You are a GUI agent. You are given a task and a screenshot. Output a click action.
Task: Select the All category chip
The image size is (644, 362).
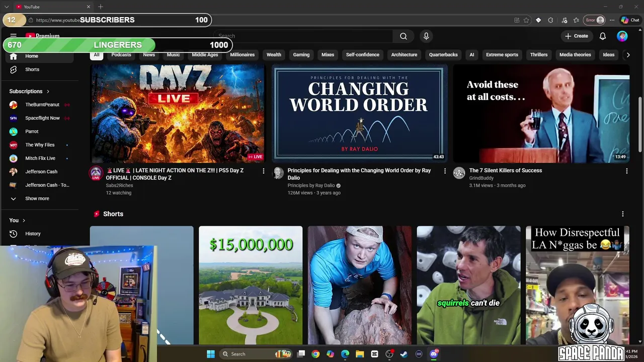point(97,55)
